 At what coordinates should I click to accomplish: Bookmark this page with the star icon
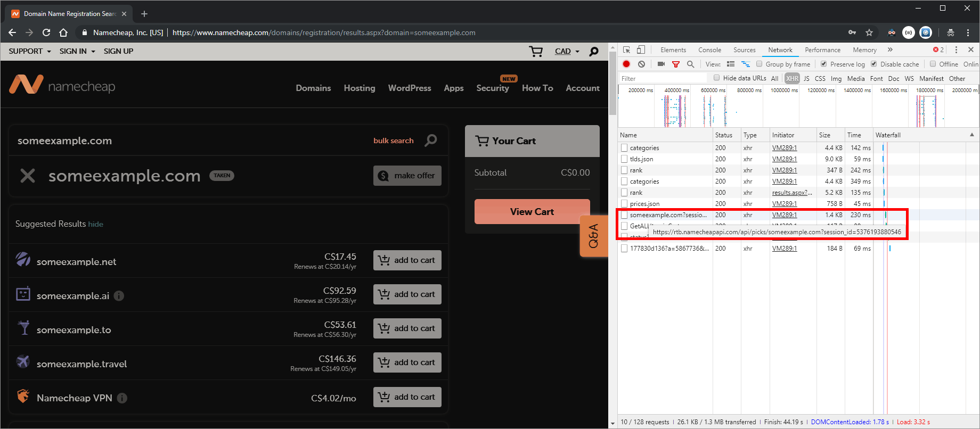tap(869, 32)
